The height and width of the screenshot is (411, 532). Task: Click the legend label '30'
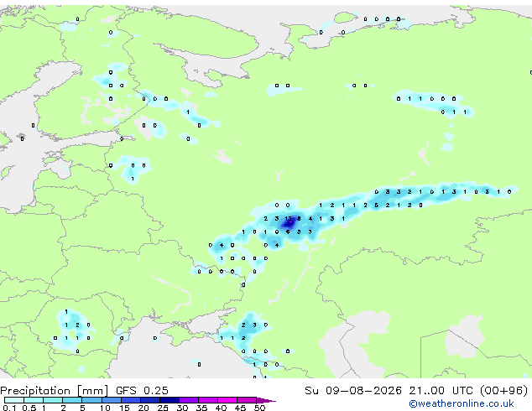point(182,408)
